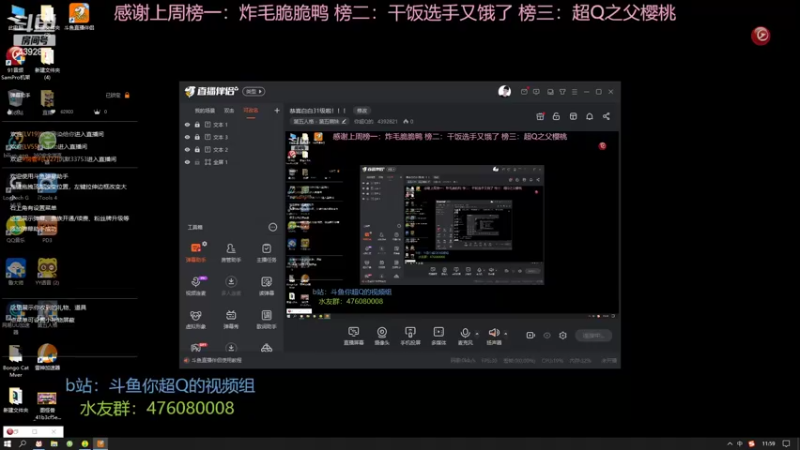
Task: Hide the 文本 2 layer with its eye icon
Action: click(x=187, y=149)
